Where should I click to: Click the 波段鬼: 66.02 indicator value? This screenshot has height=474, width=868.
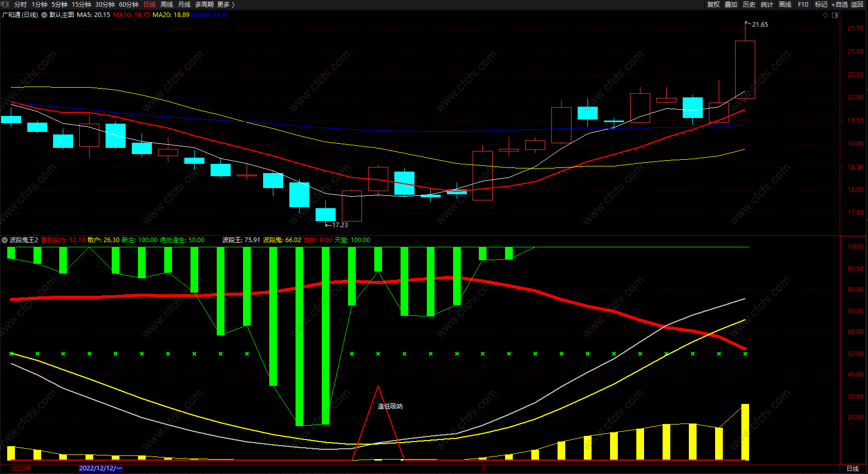282,240
